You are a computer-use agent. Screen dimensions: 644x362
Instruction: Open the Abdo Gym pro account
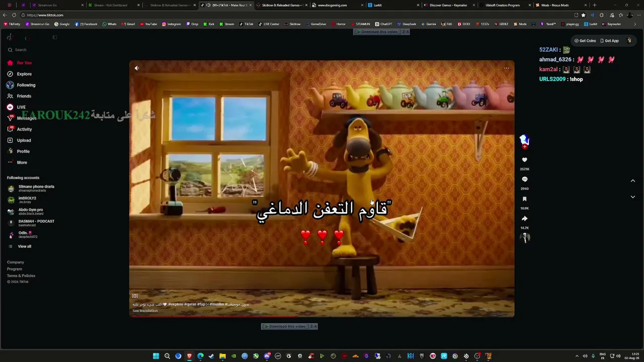(x=26, y=212)
